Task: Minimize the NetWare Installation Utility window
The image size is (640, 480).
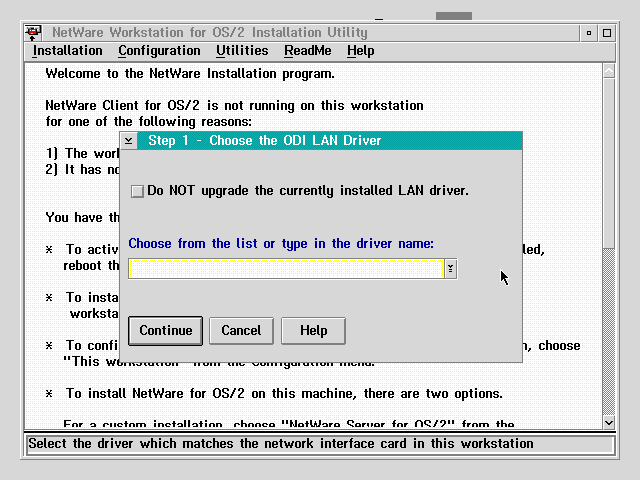Action: pos(589,33)
